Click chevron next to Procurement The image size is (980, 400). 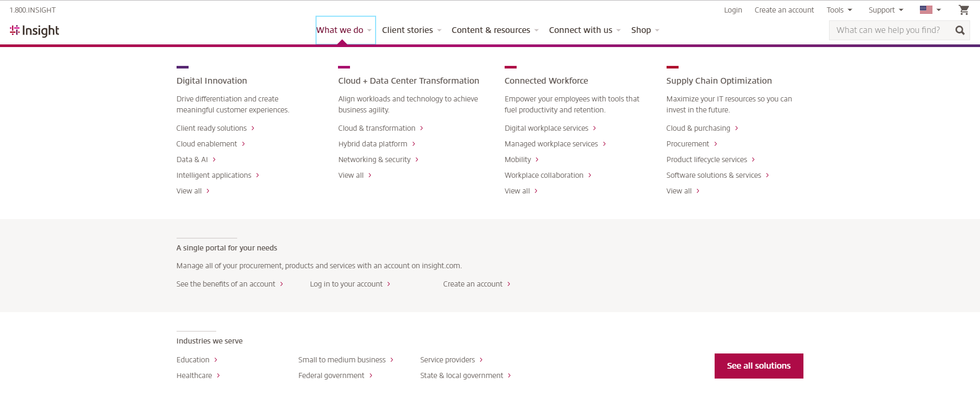pos(716,144)
